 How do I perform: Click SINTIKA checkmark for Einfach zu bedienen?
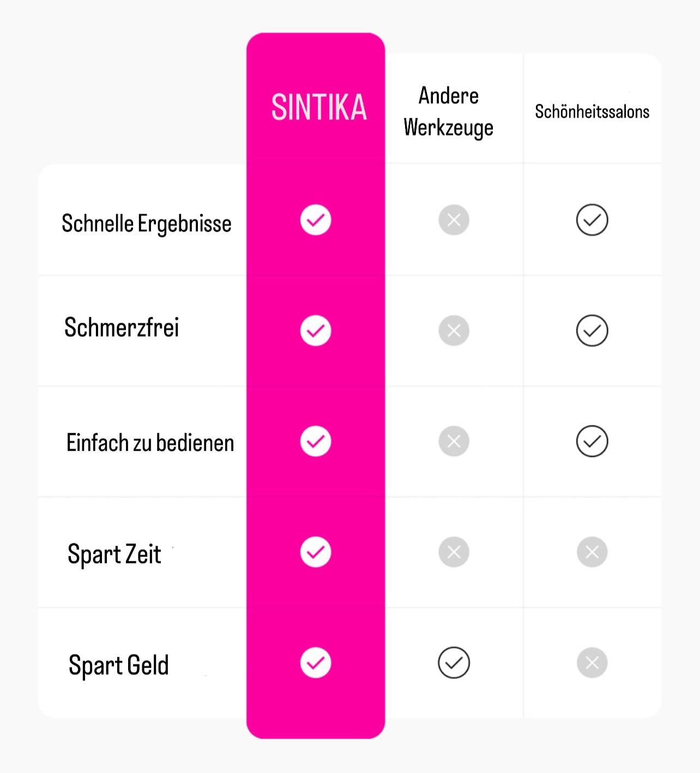pos(316,441)
